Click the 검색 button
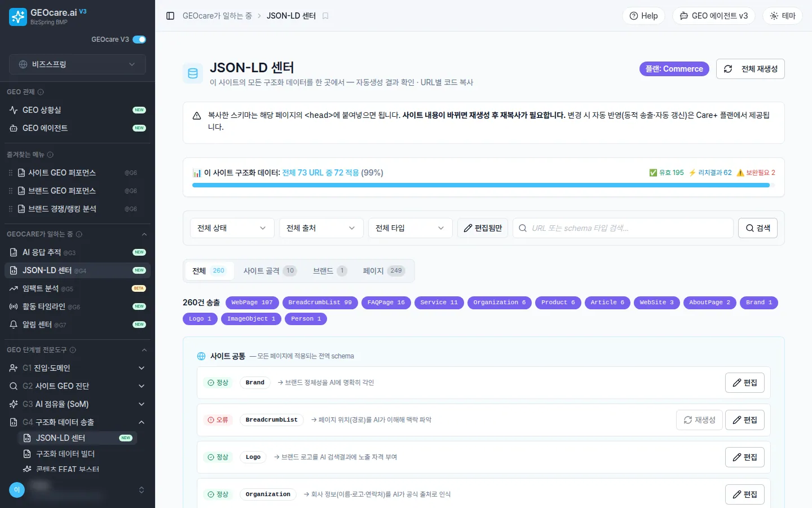The image size is (812, 508). pos(758,228)
